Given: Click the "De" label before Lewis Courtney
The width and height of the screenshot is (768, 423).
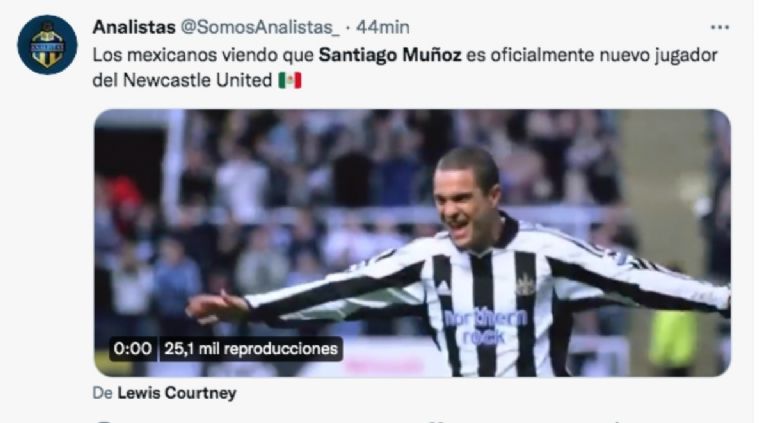Looking at the screenshot, I should (102, 393).
